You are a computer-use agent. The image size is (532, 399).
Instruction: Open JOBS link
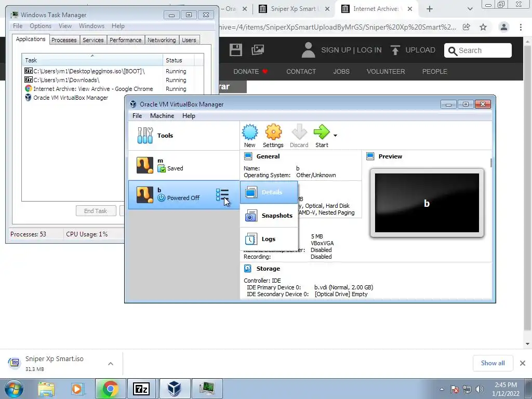pyautogui.click(x=341, y=72)
